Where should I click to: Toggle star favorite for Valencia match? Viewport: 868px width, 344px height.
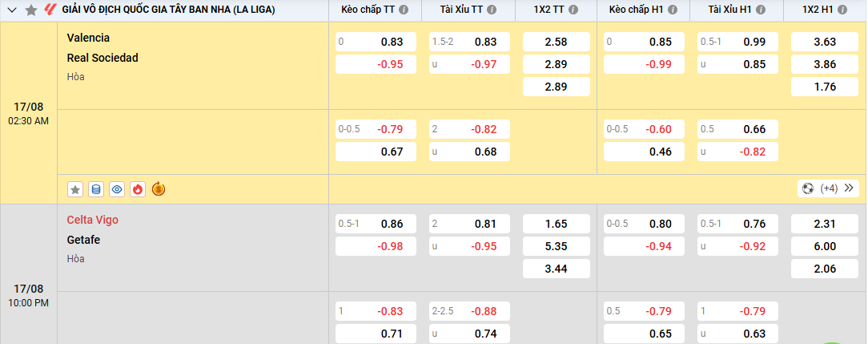pyautogui.click(x=75, y=189)
